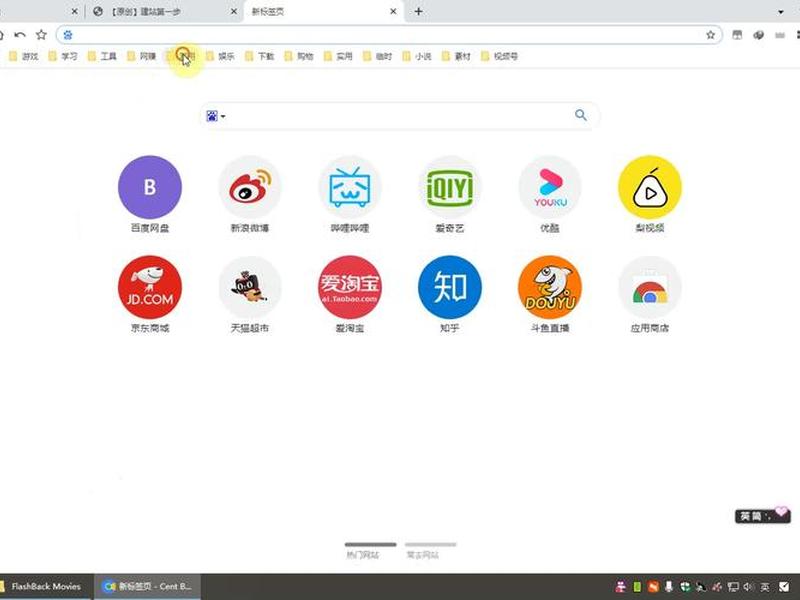Open the tab list dropdown arrow
This screenshot has height=600, width=800.
click(781, 12)
